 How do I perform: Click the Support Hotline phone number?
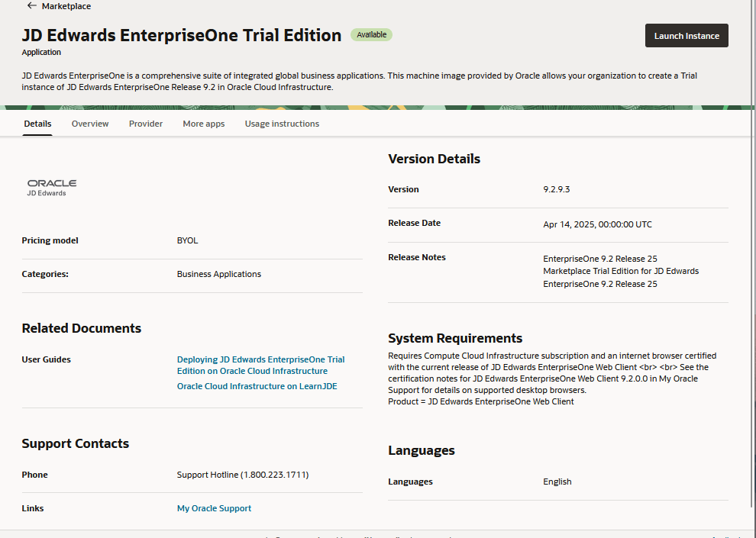[x=242, y=475]
